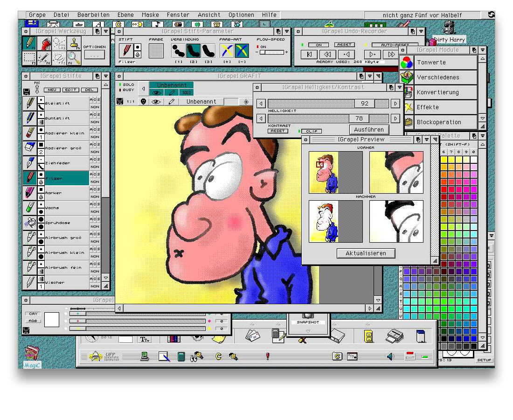Click the floppy disk icon in Stifte panel
This screenshot has height=420, width=513.
pos(27,91)
